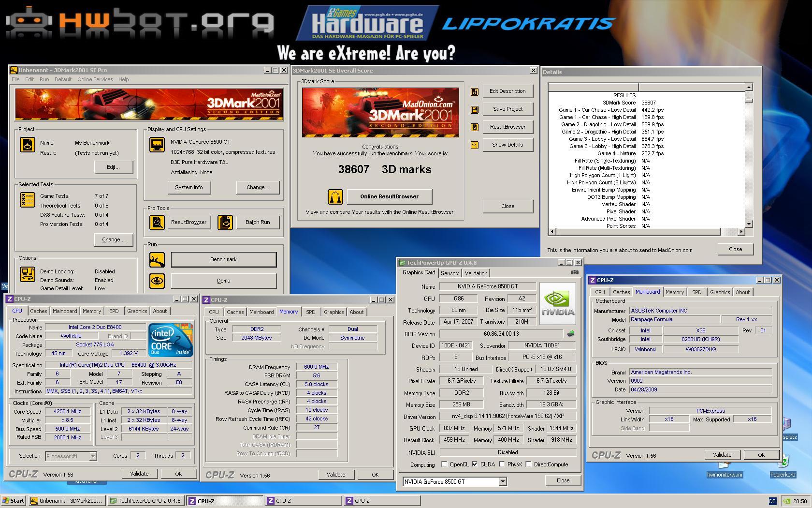
Task: Click the System Info button
Action: pyautogui.click(x=189, y=187)
